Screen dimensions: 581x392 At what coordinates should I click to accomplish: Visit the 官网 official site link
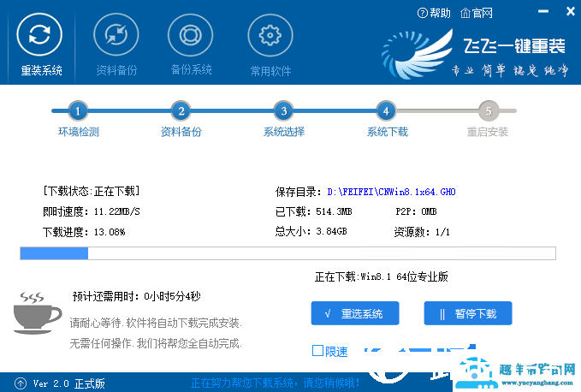[477, 13]
